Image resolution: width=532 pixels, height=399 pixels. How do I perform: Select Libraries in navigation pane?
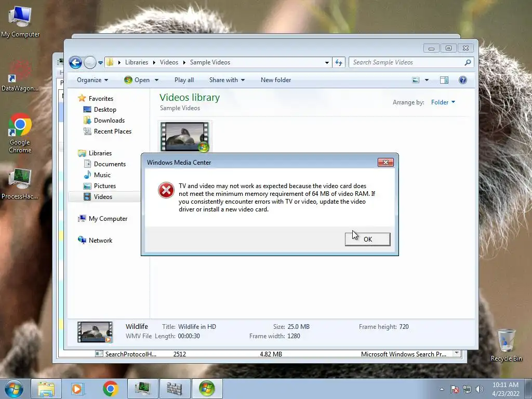click(100, 153)
